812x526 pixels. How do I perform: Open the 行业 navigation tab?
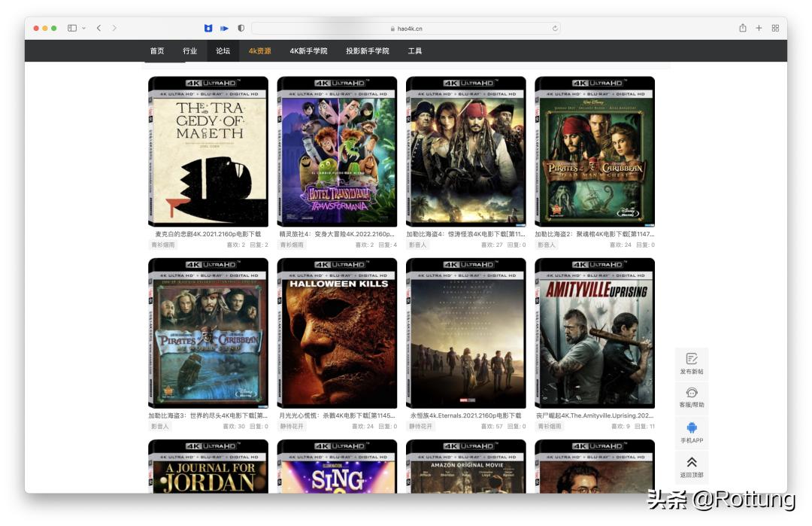[x=190, y=50]
